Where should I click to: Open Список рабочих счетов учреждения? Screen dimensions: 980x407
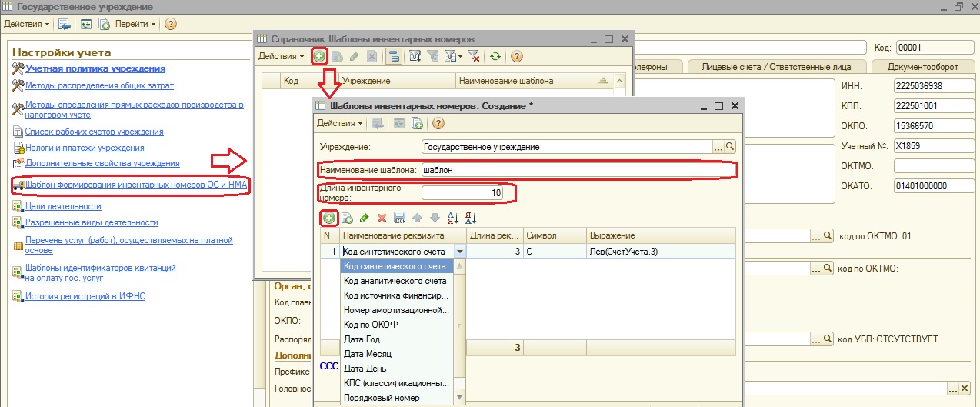pos(94,132)
